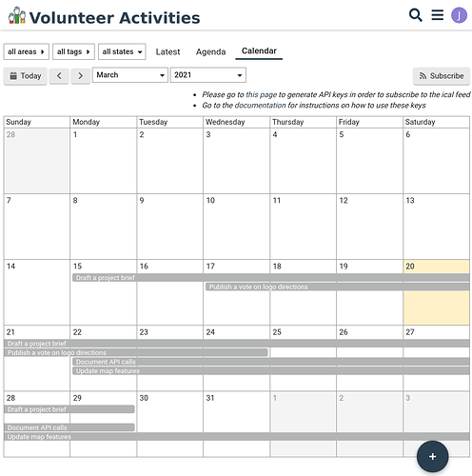The height and width of the screenshot is (476, 472).
Task: Click the floating plus create button
Action: (x=432, y=457)
